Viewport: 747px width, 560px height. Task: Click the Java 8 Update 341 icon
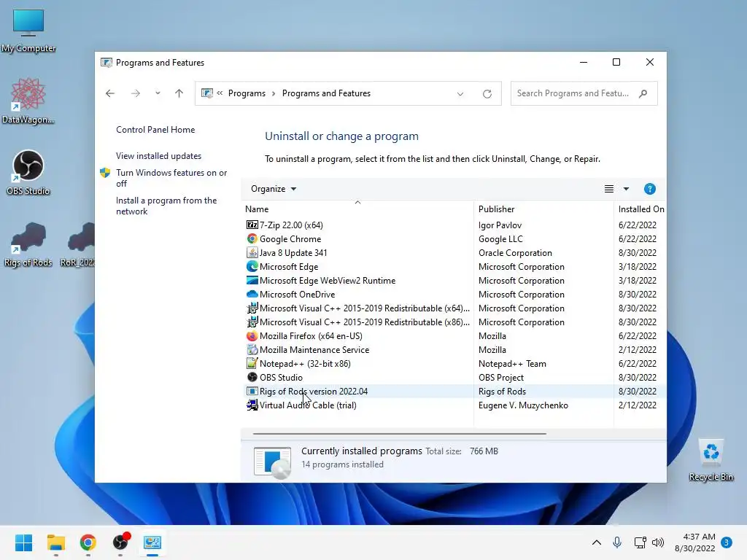point(252,252)
